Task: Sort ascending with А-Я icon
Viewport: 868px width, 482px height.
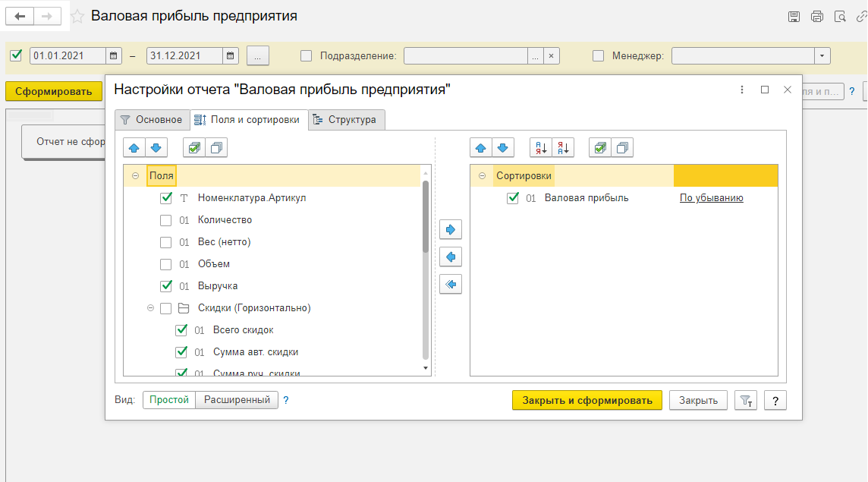Action: click(x=541, y=148)
